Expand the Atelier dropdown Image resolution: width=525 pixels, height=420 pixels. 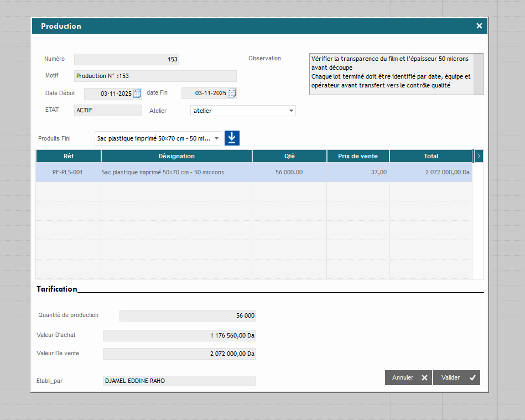pos(291,111)
